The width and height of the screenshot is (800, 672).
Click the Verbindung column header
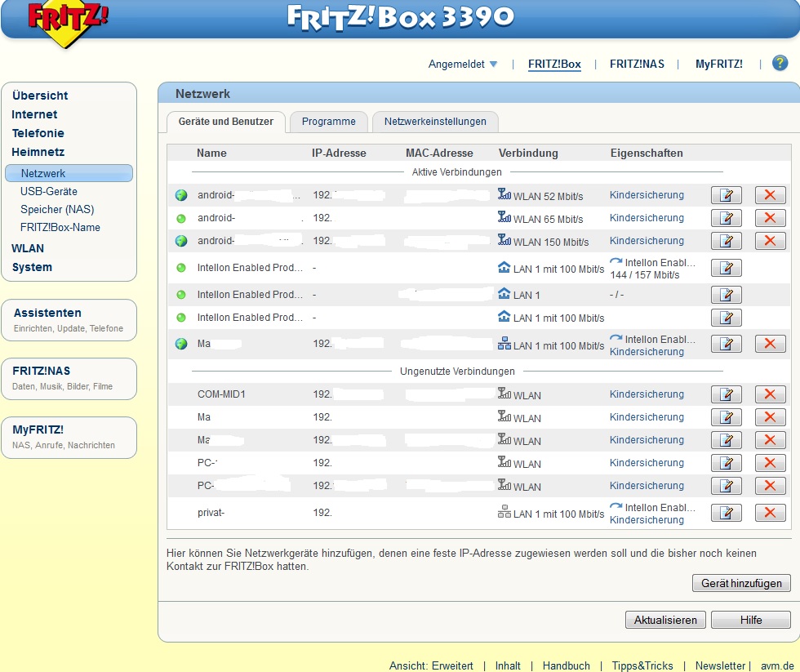click(528, 153)
